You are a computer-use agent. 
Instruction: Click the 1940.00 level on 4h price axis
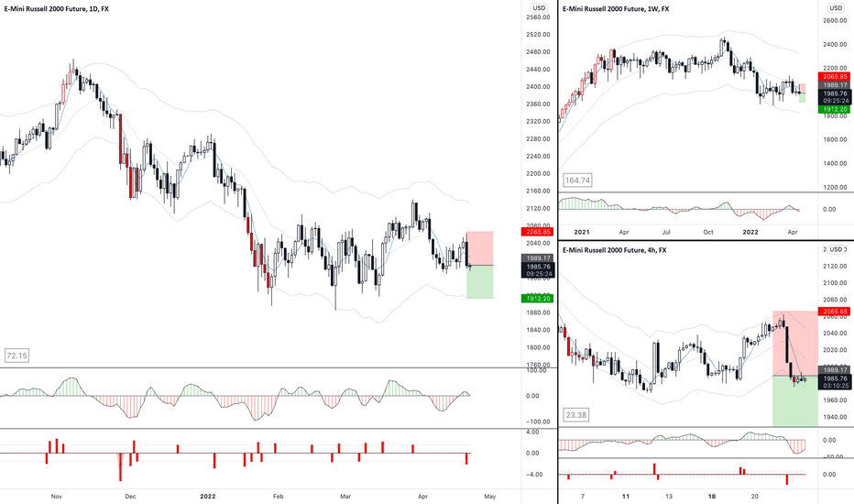pos(835,417)
